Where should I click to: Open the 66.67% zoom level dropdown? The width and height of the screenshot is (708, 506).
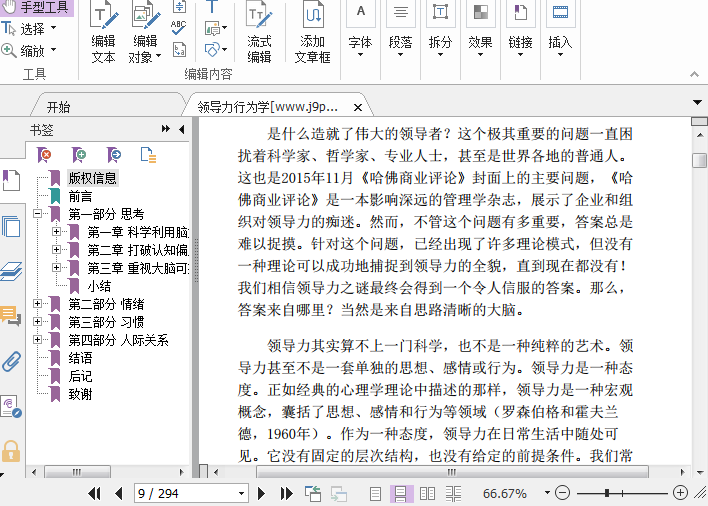click(547, 492)
